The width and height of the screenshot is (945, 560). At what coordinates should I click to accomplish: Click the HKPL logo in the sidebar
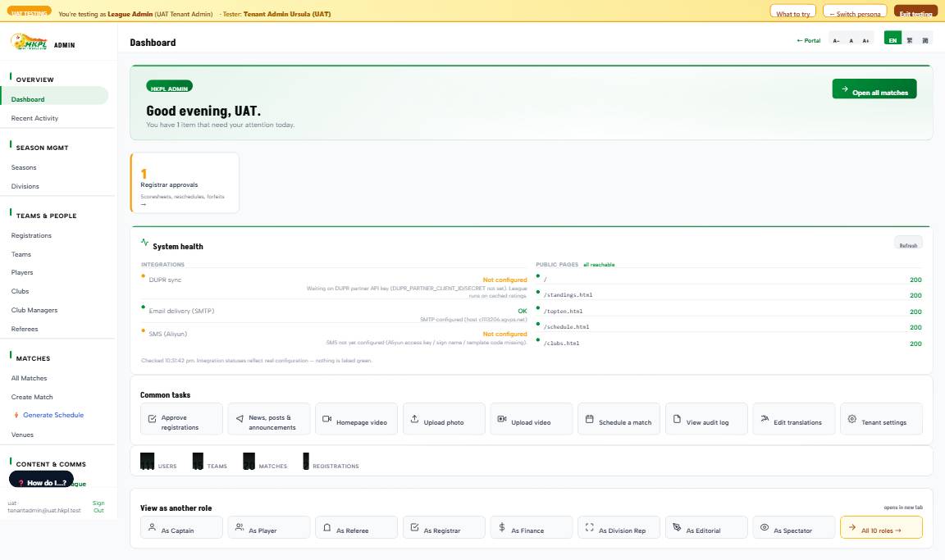pos(29,42)
